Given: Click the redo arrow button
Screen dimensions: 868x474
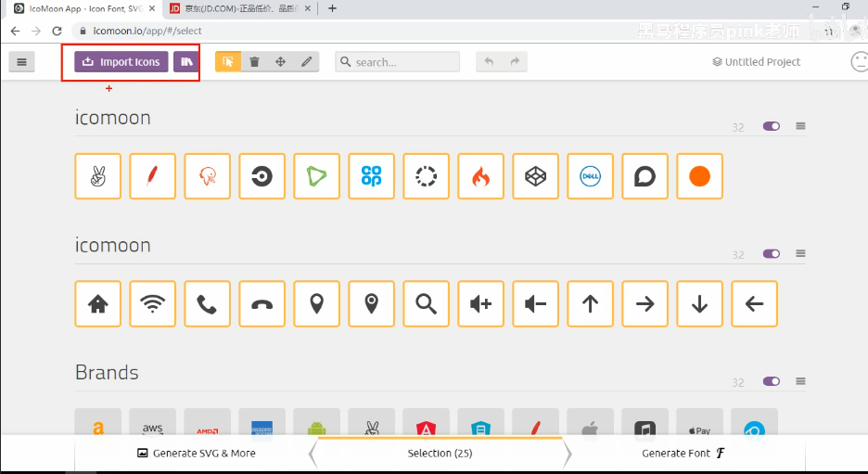Looking at the screenshot, I should click(x=515, y=61).
